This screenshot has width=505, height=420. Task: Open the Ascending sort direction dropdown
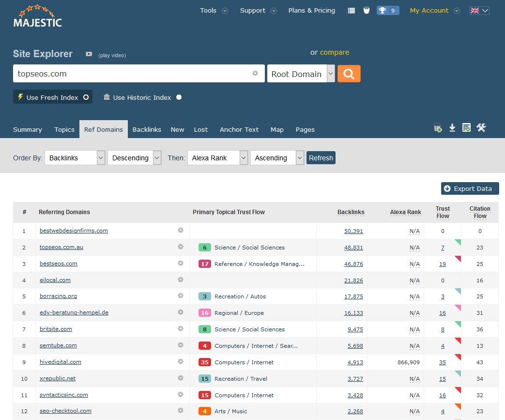(x=277, y=157)
